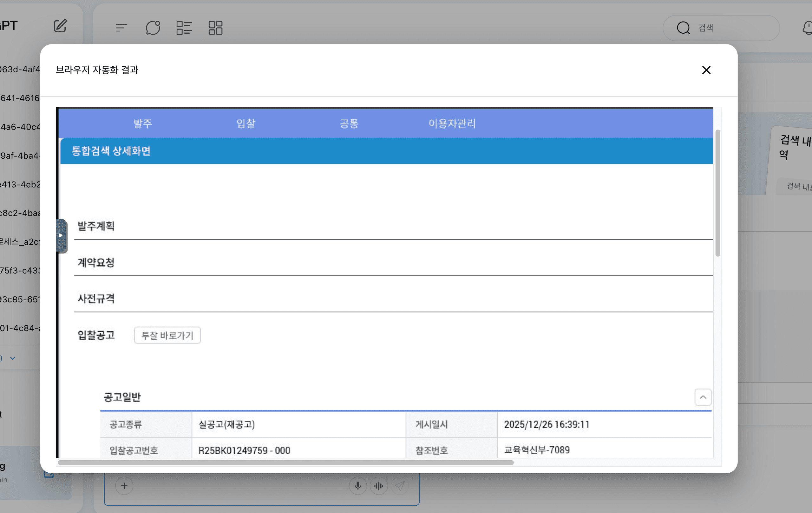Click the 투찰 바로가기 button
Screen dimensions: 812x513
tap(167, 335)
